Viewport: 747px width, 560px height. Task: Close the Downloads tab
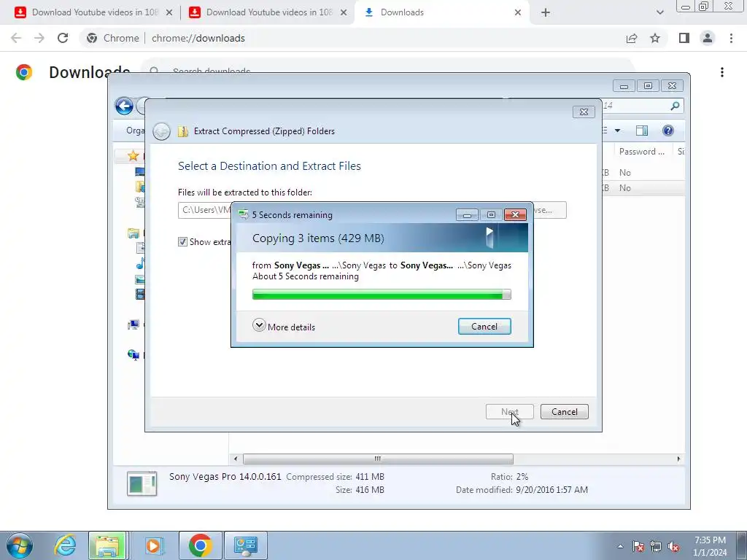(x=518, y=13)
